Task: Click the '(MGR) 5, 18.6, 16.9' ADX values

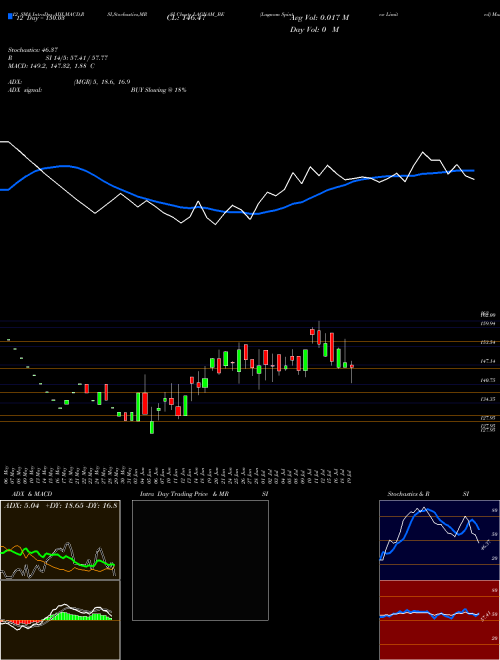Action: click(x=101, y=82)
